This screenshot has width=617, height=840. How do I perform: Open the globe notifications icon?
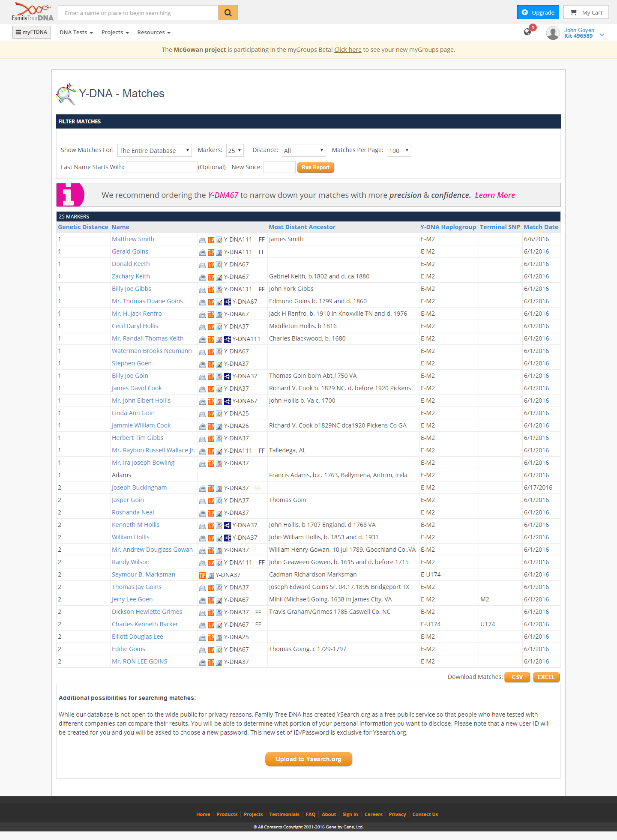click(528, 32)
